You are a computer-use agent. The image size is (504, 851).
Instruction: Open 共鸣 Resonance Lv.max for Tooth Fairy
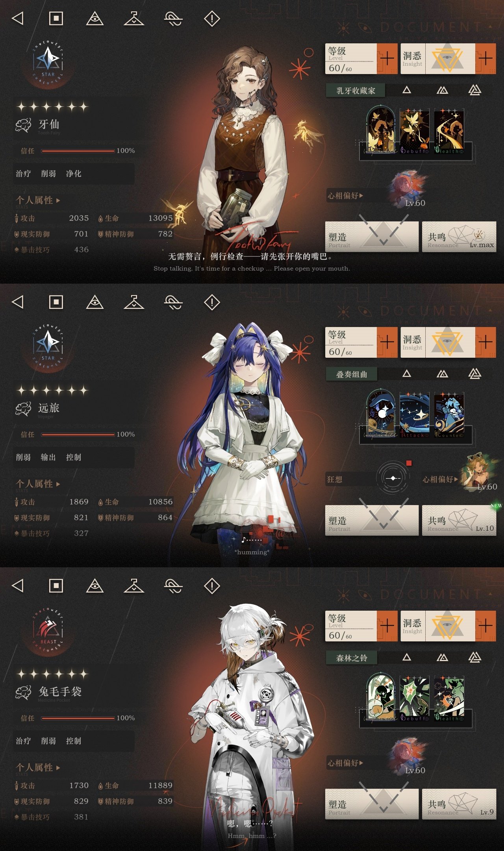tap(459, 237)
